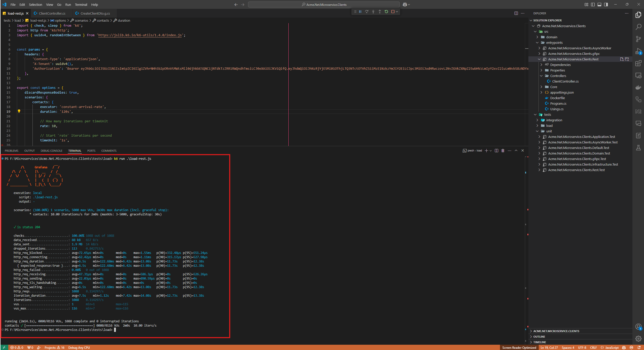The height and width of the screenshot is (350, 644).
Task: Open the Run and Debug view
Action: click(638, 51)
